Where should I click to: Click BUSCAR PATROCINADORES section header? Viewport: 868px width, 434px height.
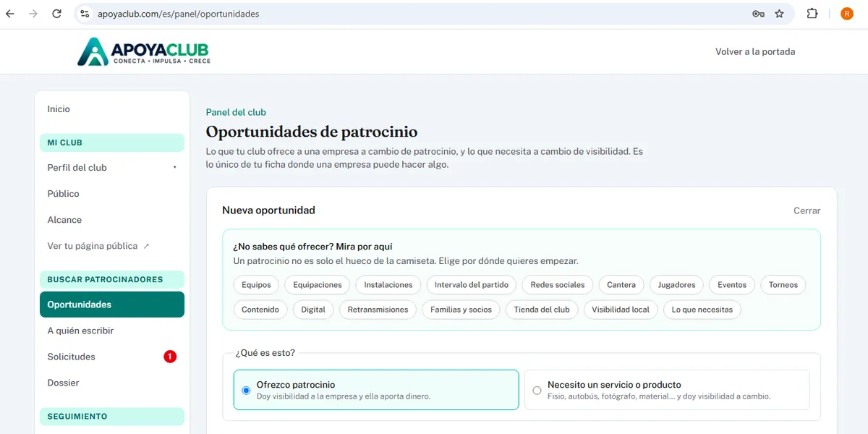point(112,279)
